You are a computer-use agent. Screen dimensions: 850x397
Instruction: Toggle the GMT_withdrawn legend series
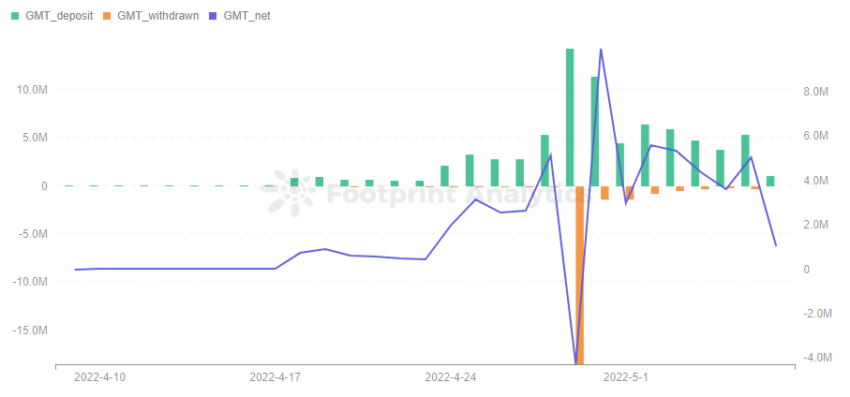pos(152,16)
